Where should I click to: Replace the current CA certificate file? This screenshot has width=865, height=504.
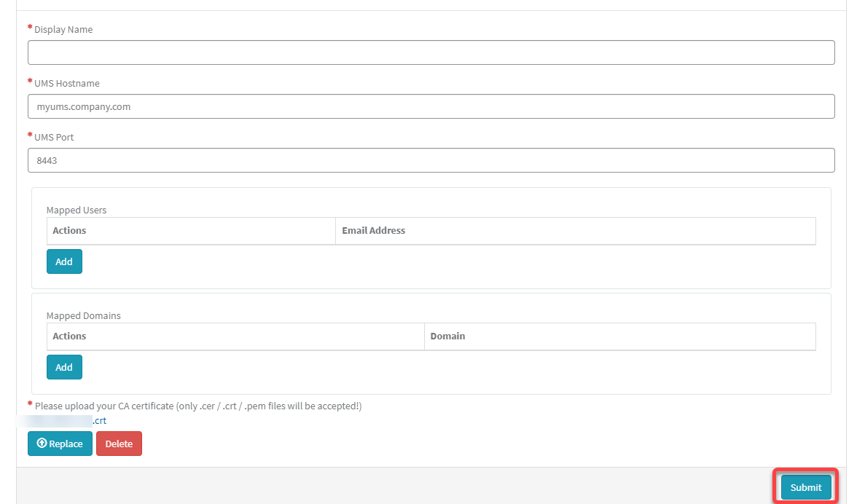click(x=60, y=443)
